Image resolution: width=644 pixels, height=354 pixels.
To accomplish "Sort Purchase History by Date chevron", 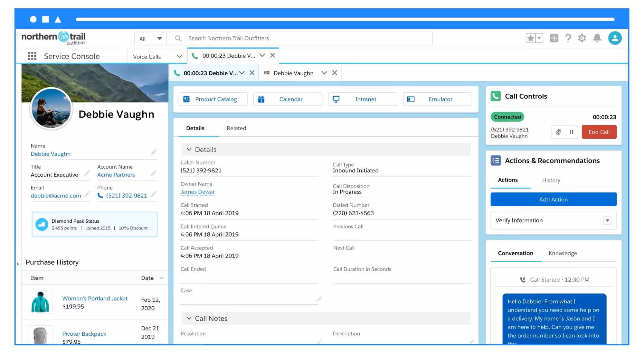I will click(162, 278).
